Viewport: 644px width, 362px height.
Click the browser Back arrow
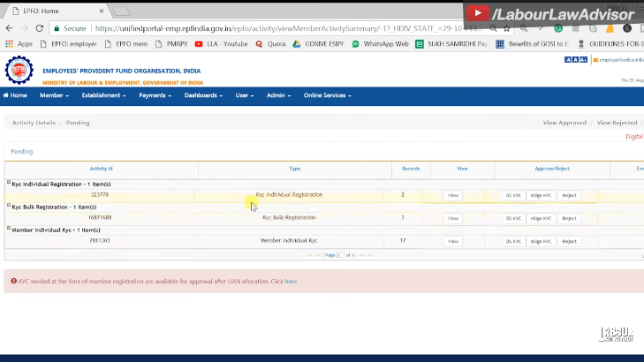(x=9, y=28)
